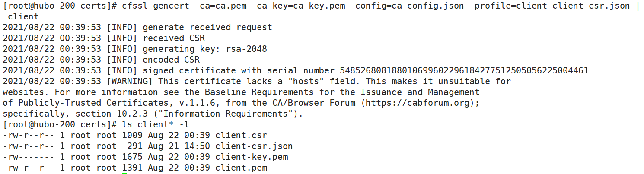Click the "generating key: rsa-2048" log message

[x=205, y=49]
